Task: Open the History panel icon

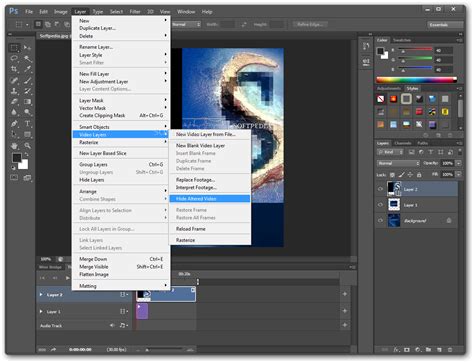Action: point(366,46)
